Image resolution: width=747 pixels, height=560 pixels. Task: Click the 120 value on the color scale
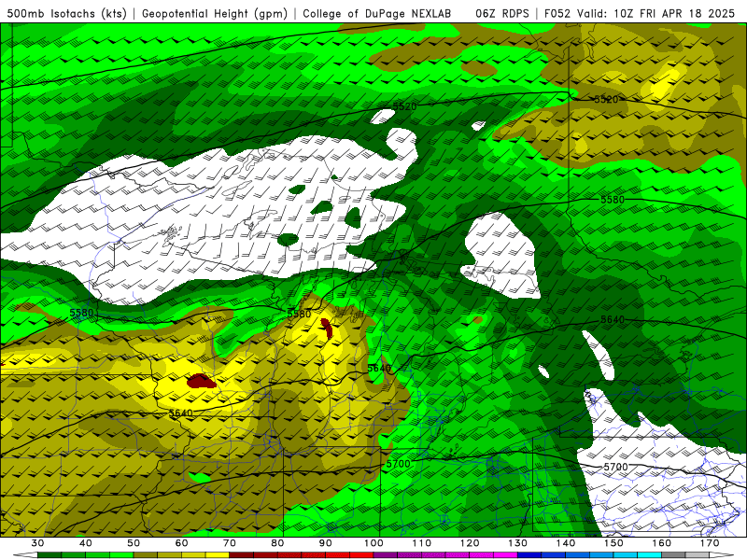point(470,543)
